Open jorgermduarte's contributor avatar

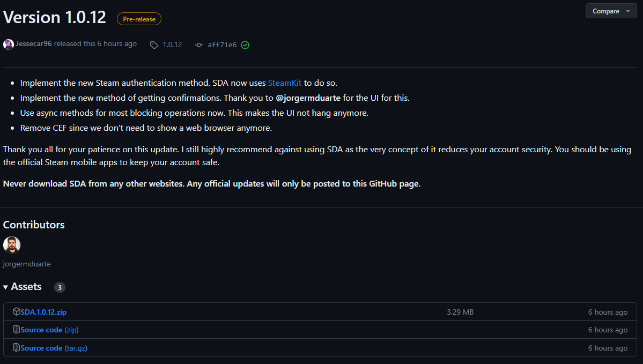(12, 244)
